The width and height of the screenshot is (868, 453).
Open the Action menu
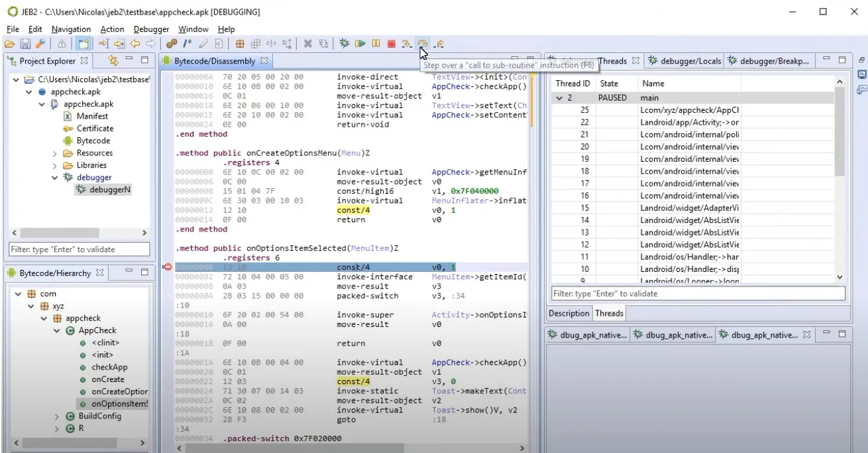pos(112,29)
